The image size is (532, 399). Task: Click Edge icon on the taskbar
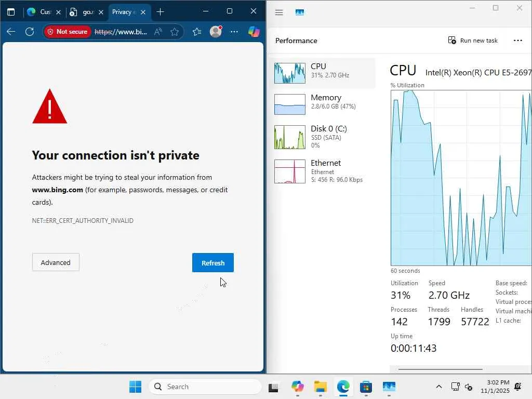click(343, 387)
